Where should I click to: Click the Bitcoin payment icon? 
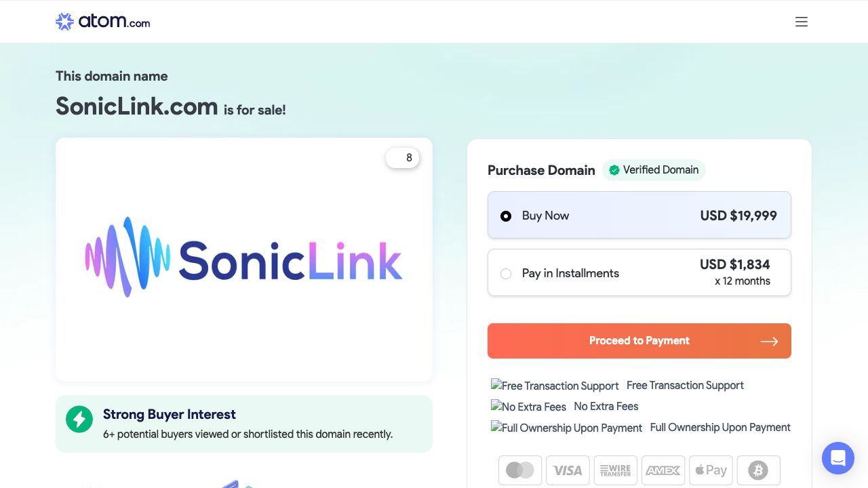pos(758,470)
